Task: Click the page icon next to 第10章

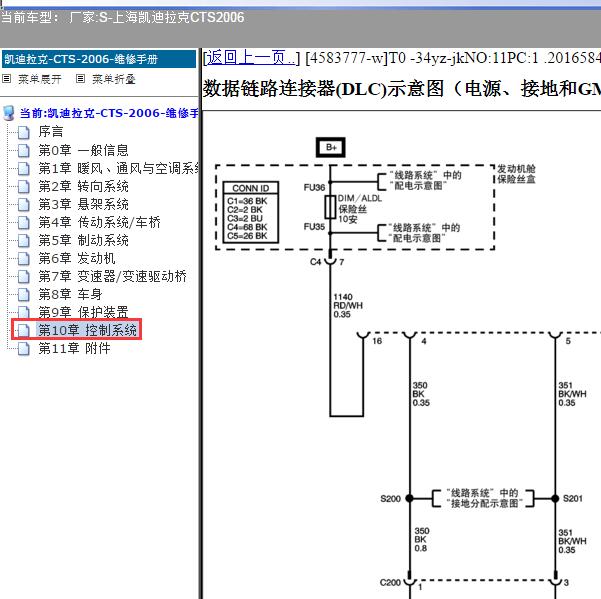Action: click(x=24, y=330)
